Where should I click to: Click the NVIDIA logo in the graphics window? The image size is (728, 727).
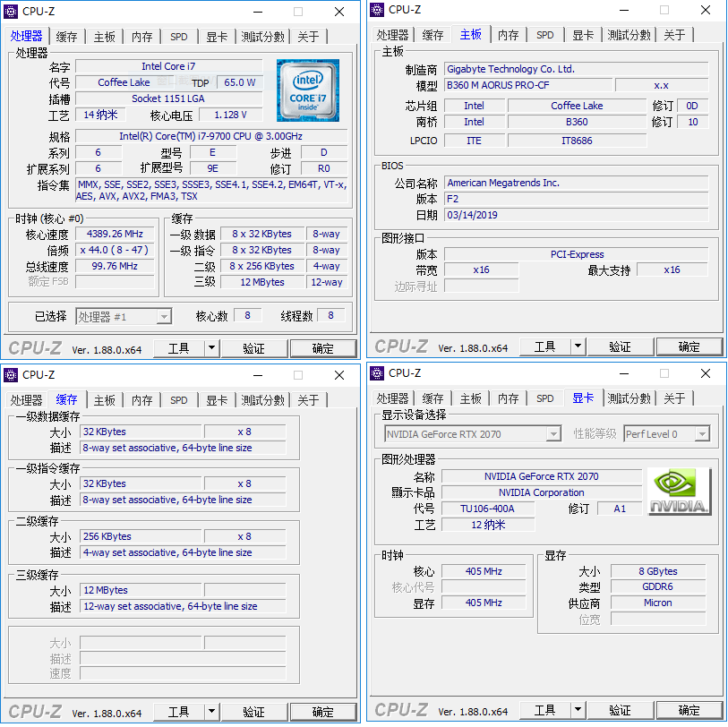679,492
